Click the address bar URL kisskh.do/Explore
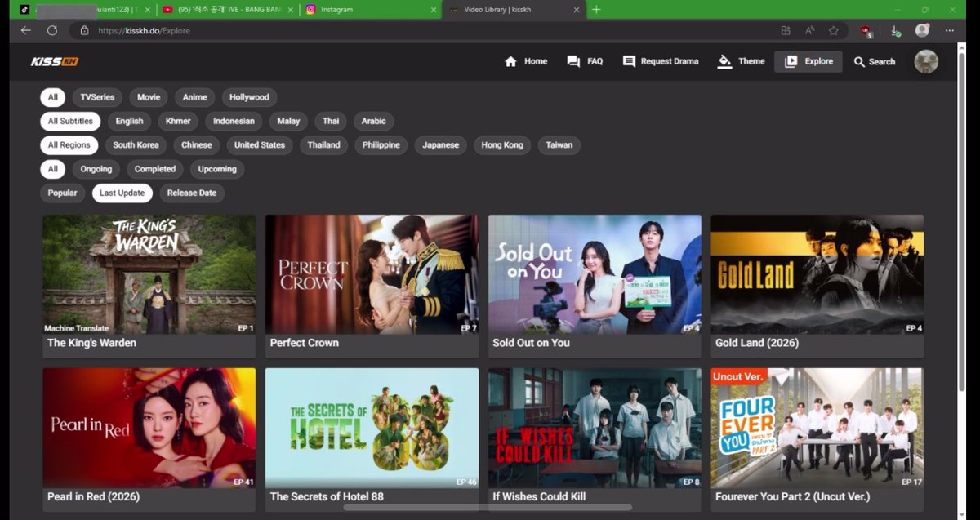 pyautogui.click(x=144, y=31)
